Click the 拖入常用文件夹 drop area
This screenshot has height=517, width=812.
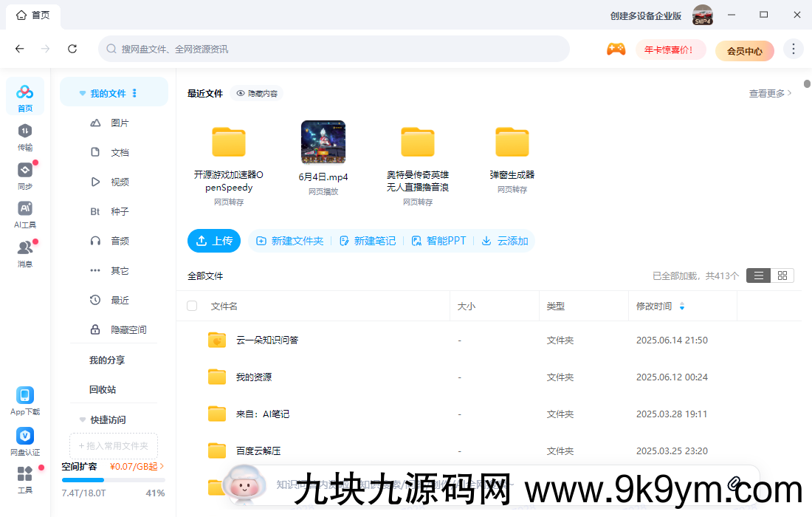click(114, 445)
